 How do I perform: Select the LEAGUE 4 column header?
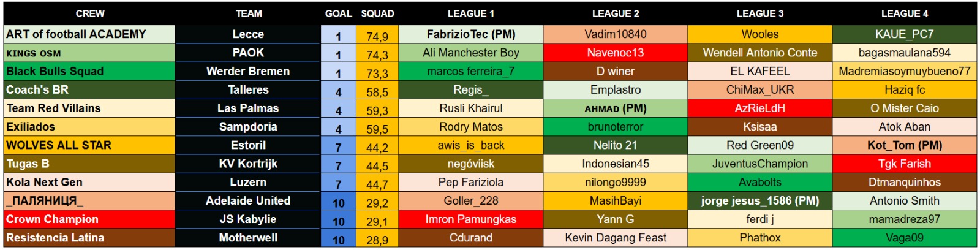pyautogui.click(x=904, y=13)
